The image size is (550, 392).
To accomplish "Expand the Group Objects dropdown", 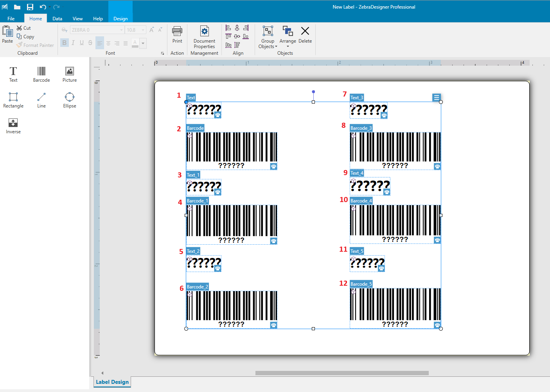I will (x=268, y=44).
